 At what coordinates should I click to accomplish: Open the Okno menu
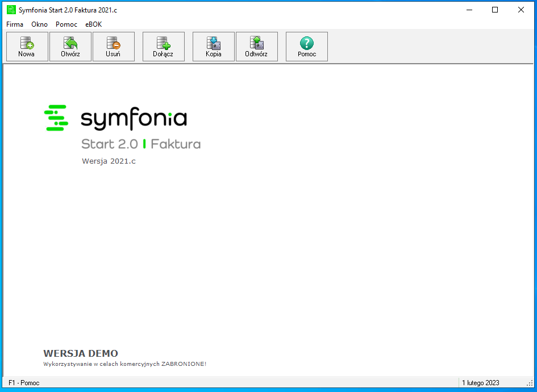(39, 24)
